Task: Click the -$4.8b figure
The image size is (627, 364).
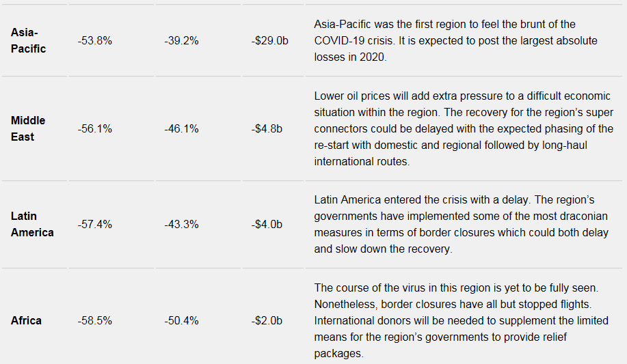Action: point(267,128)
